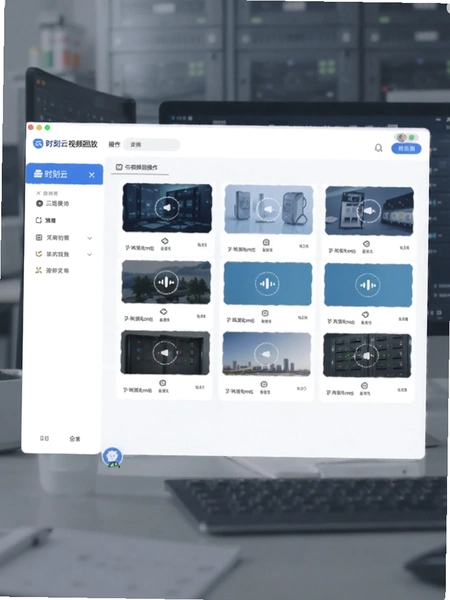Open the 操作 dropdown label beside search

(x=114, y=144)
